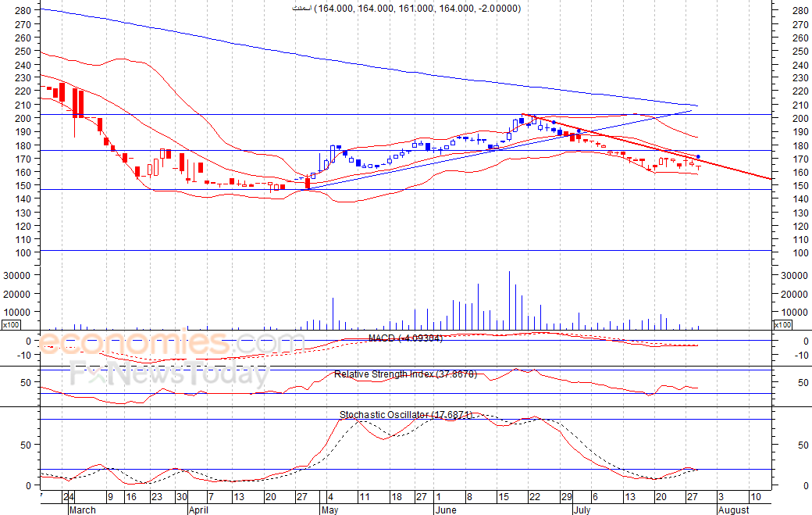Click the blue dot marker at the latest price
812x515 pixels.
(x=698, y=156)
